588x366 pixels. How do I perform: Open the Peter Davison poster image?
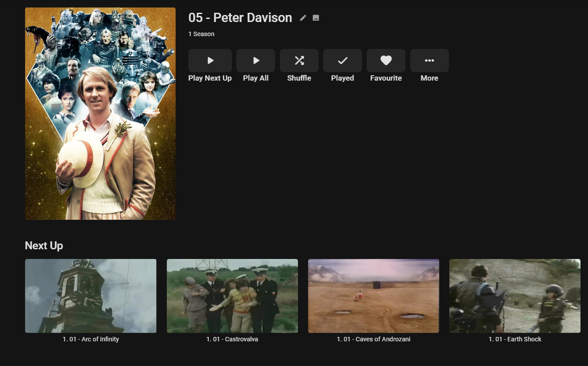100,114
